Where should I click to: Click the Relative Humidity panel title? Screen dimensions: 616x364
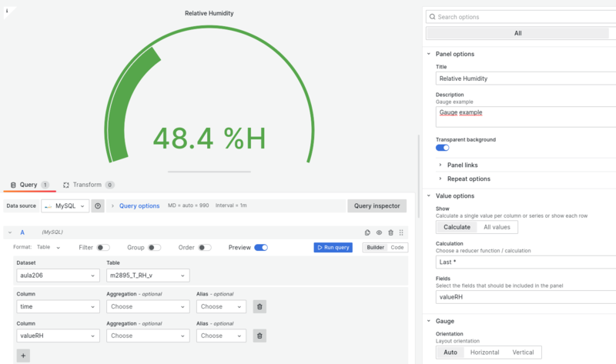[x=209, y=13]
